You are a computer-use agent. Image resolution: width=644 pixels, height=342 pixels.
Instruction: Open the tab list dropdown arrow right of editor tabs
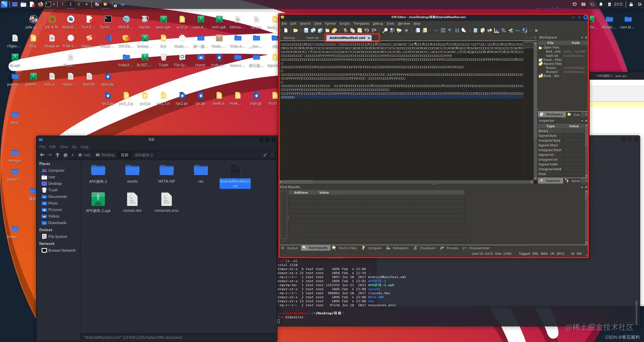[534, 38]
